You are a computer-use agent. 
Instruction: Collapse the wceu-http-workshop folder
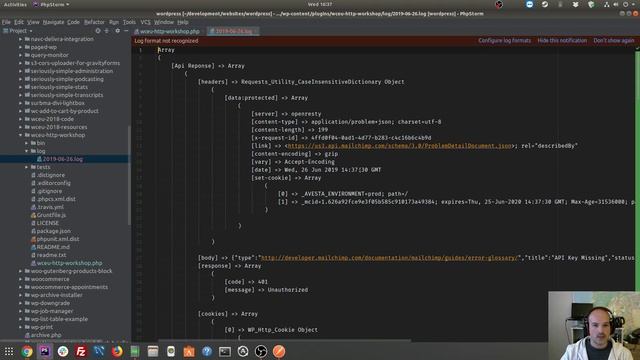(20, 135)
